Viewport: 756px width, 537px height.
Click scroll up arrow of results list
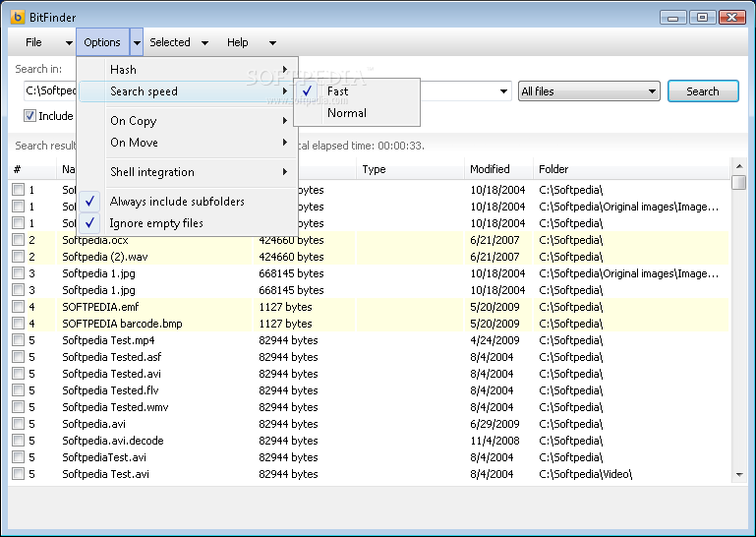point(739,166)
